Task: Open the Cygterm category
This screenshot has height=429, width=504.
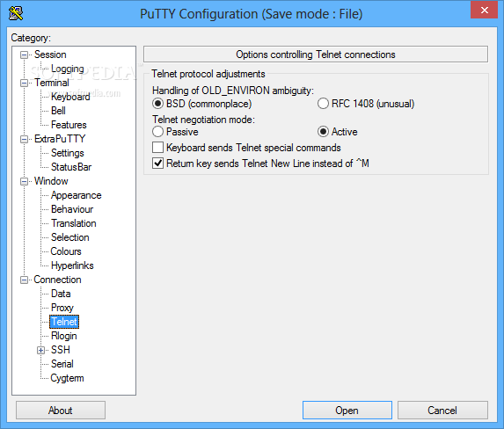Action: [x=67, y=378]
